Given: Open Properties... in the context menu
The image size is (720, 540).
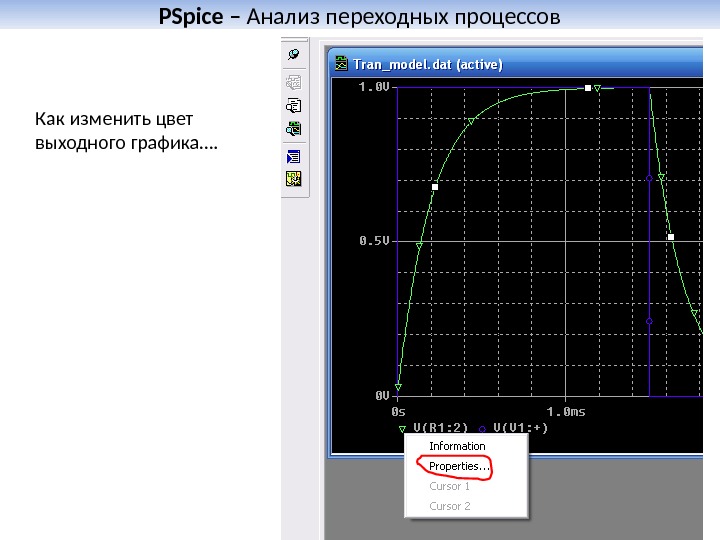Looking at the screenshot, I should 459,467.
